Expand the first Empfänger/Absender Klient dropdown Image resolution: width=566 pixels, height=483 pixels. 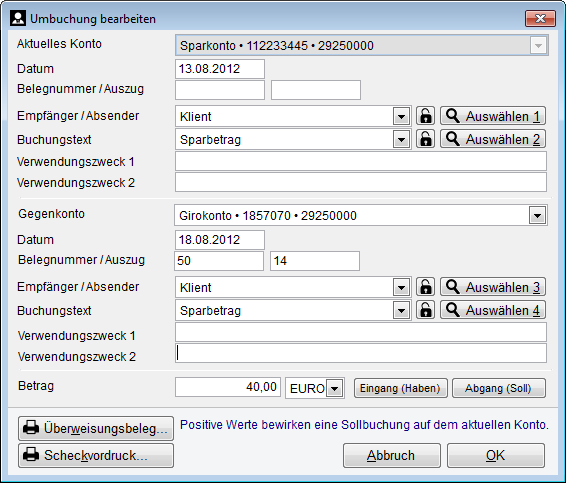[x=401, y=117]
